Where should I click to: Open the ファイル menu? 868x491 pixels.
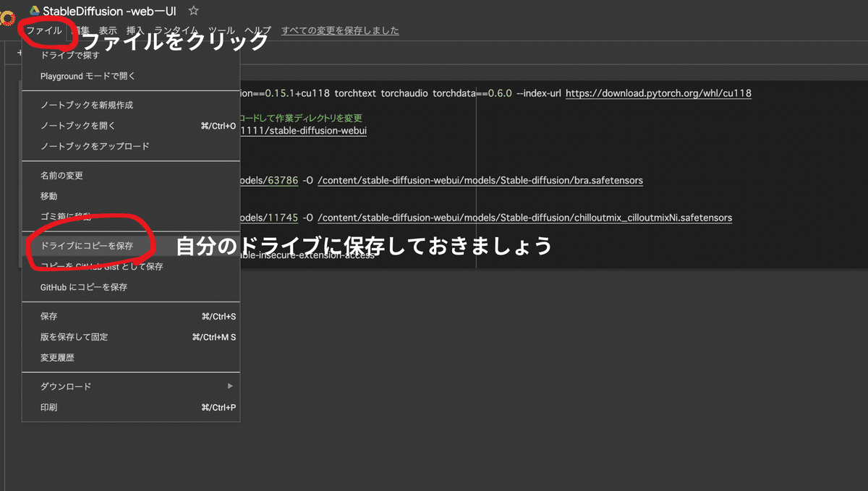(x=44, y=30)
